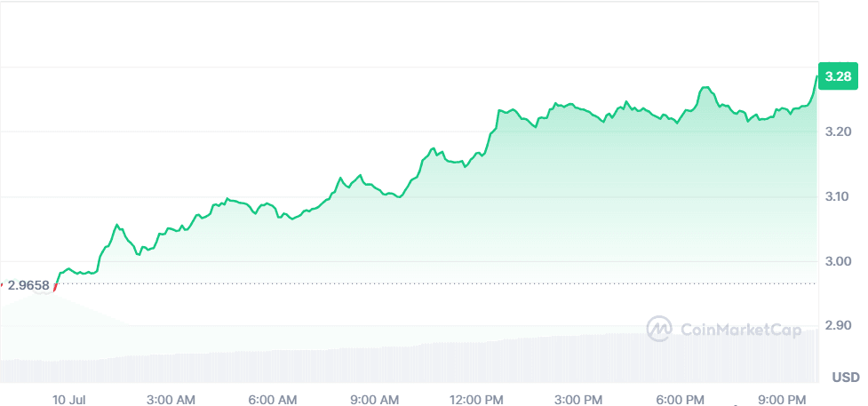Click the 2.90 price axis label
868x406 pixels.
pos(838,326)
